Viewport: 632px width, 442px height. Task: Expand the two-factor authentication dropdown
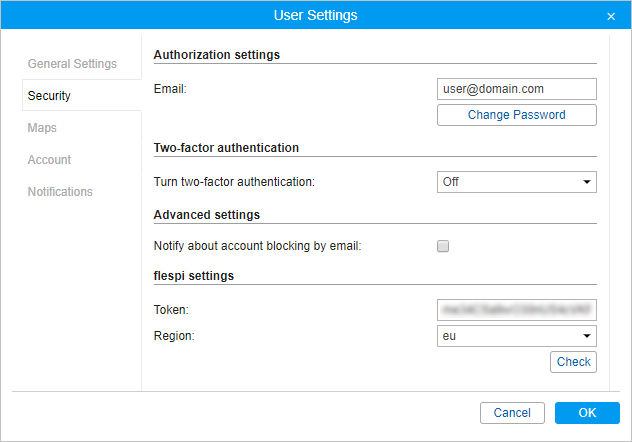(516, 182)
